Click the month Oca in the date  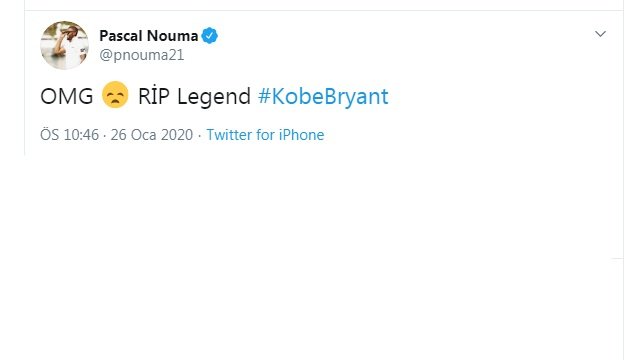pyautogui.click(x=144, y=135)
